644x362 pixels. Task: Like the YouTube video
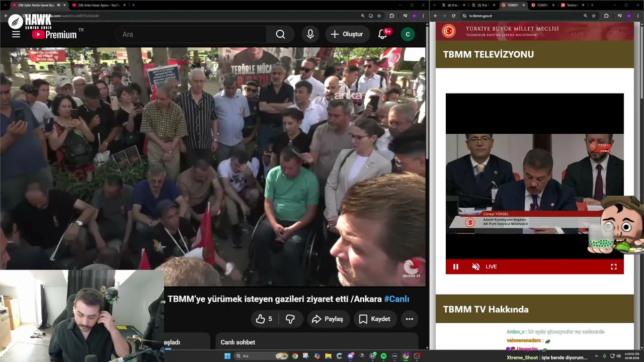pos(264,319)
